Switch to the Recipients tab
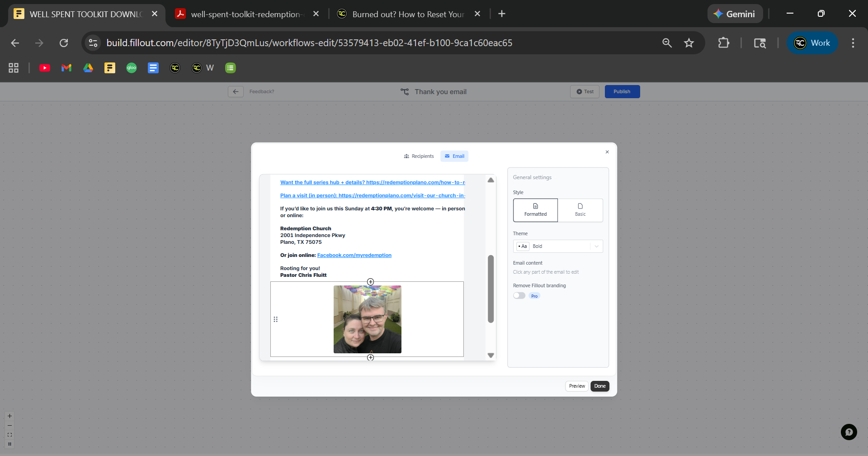The width and height of the screenshot is (868, 456). [419, 156]
